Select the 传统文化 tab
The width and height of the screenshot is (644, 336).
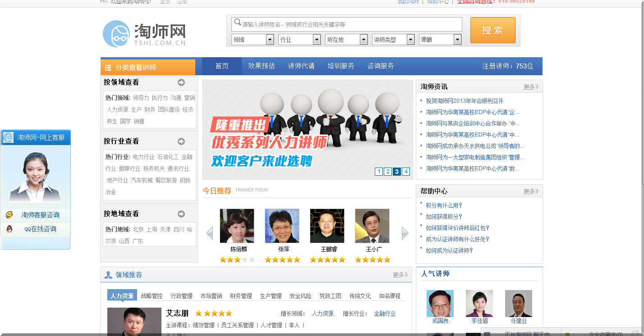tap(360, 296)
